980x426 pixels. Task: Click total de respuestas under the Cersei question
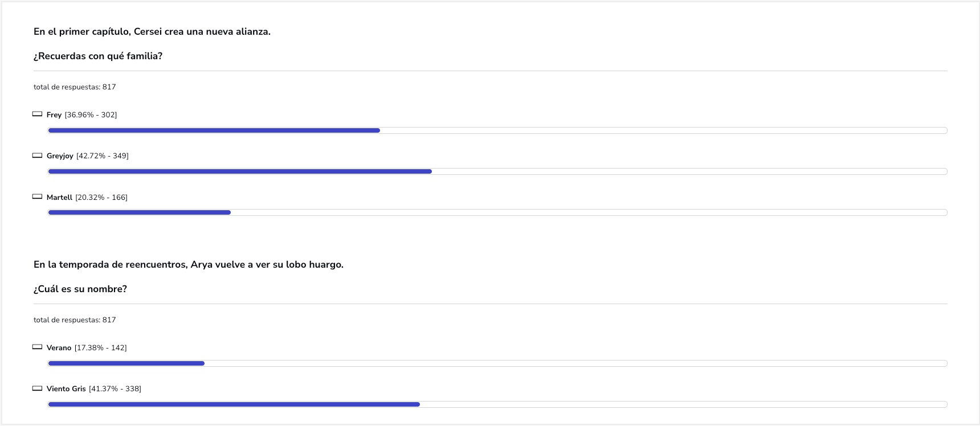[75, 87]
